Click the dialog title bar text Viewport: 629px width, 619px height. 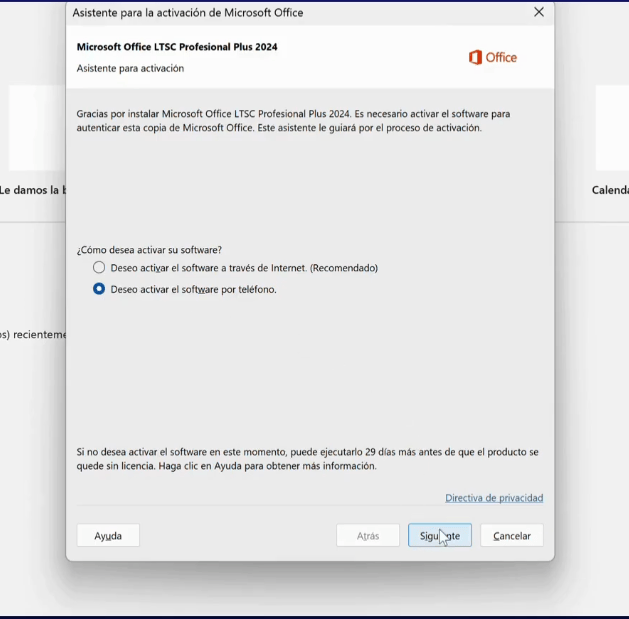pyautogui.click(x=188, y=13)
